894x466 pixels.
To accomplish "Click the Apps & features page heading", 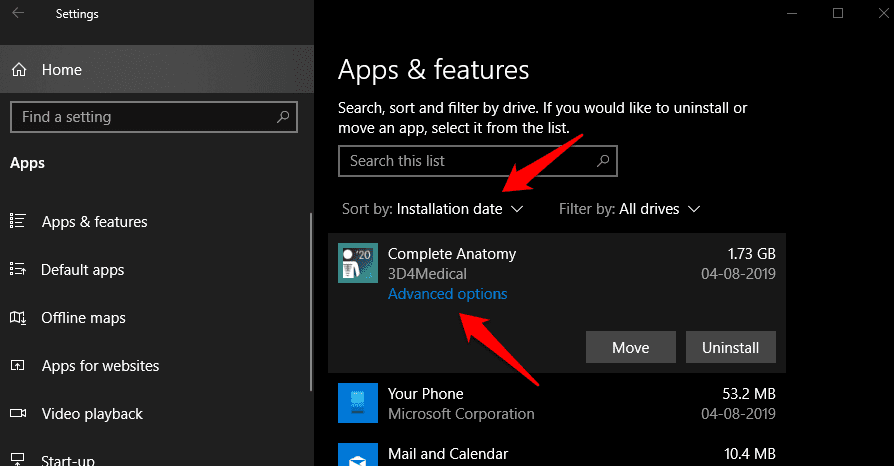I will tap(433, 70).
